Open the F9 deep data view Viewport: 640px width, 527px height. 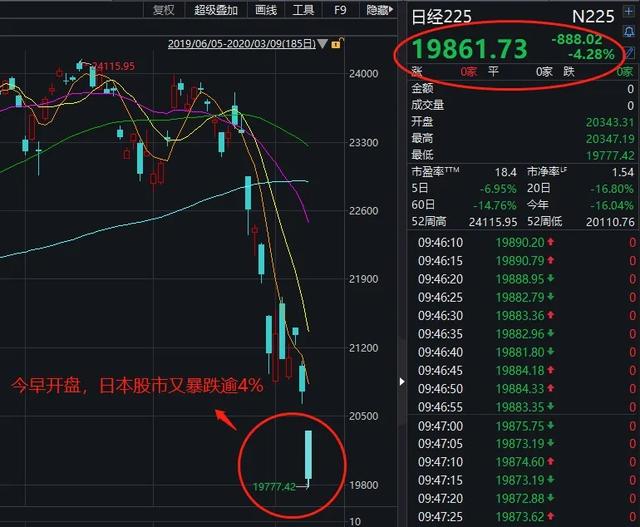click(340, 10)
